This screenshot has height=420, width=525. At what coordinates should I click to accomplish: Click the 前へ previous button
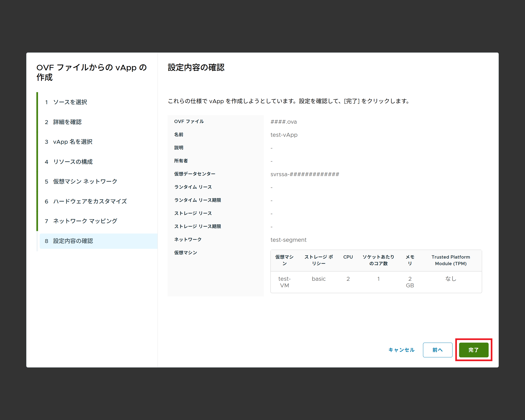coord(437,350)
